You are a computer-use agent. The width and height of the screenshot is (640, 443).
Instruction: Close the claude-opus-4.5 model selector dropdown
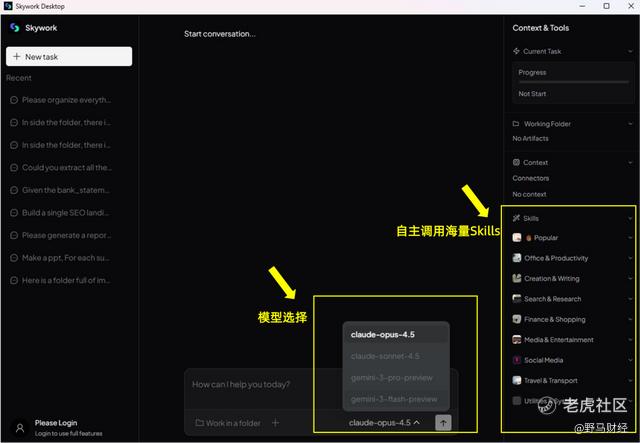tap(384, 423)
